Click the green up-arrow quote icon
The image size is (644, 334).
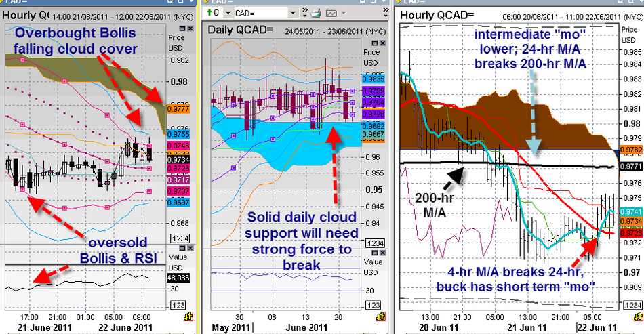[x=207, y=13]
